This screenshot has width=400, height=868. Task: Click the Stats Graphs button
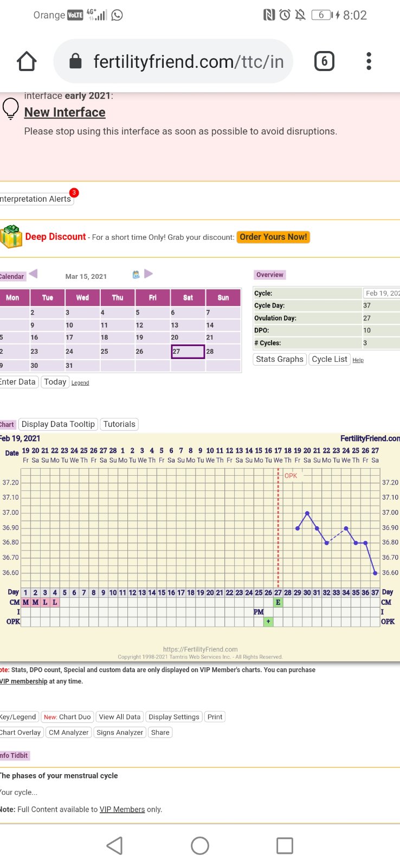point(280,359)
